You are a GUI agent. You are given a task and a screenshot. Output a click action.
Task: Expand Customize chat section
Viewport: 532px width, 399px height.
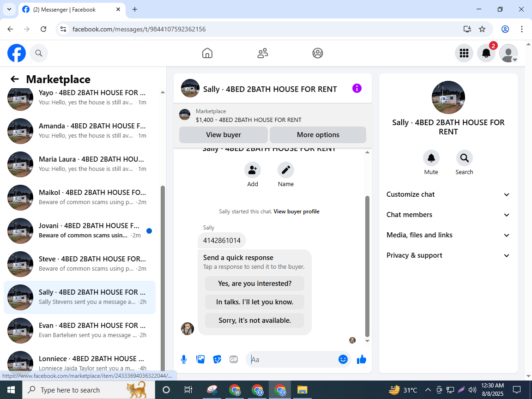click(448, 194)
